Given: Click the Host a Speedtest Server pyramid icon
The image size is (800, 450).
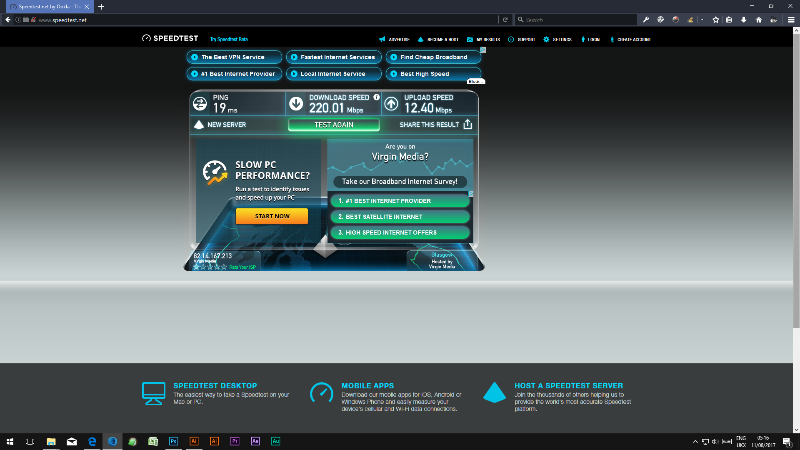Looking at the screenshot, I should pyautogui.click(x=494, y=392).
